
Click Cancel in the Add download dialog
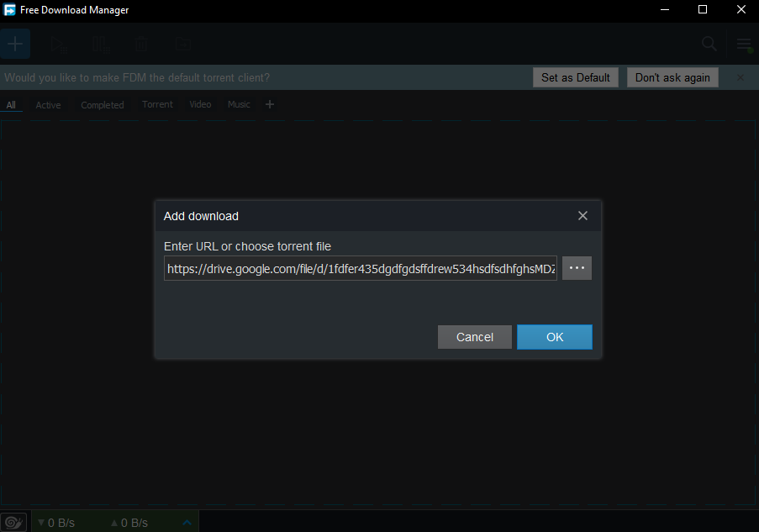tap(474, 337)
